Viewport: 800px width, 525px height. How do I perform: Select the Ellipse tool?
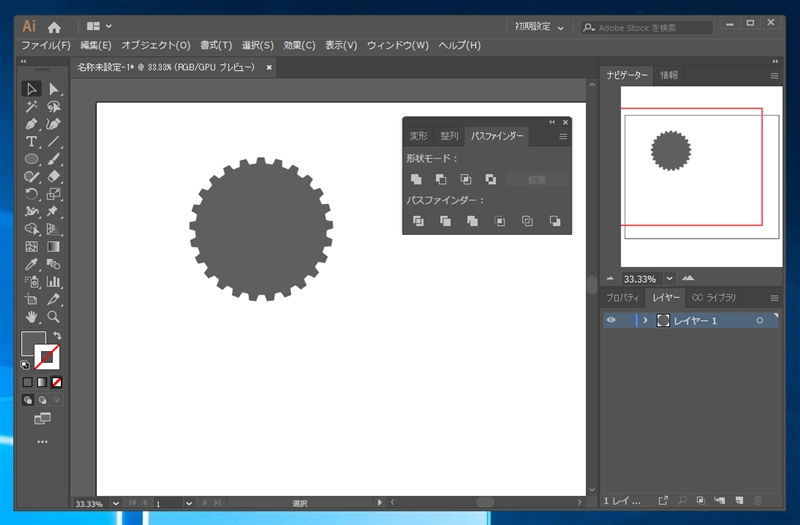point(31,159)
